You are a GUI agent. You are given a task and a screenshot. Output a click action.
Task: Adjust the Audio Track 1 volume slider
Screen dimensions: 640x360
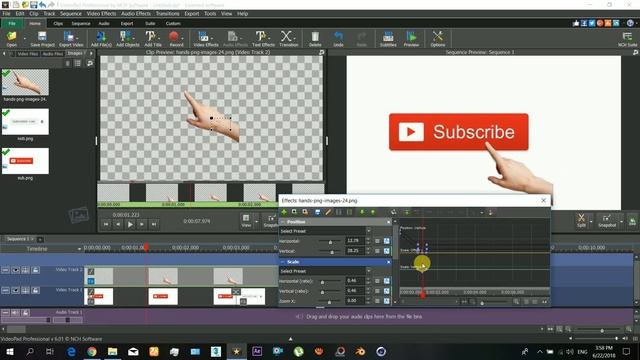click(48, 320)
